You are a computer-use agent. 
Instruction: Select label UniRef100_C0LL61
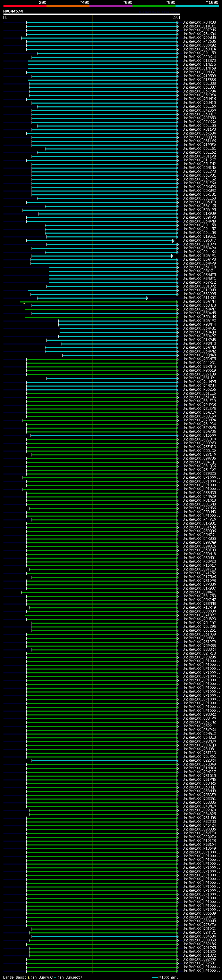pyautogui.click(x=199, y=148)
